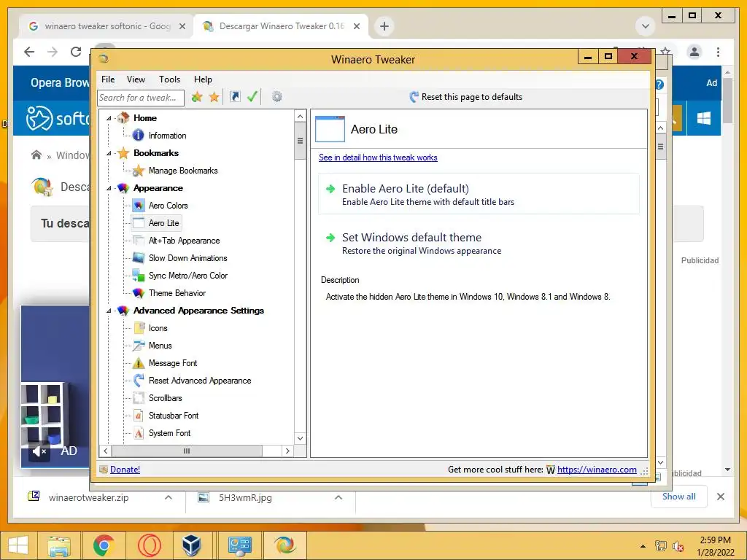Select the Menus tweak item
The image size is (747, 560).
(160, 346)
